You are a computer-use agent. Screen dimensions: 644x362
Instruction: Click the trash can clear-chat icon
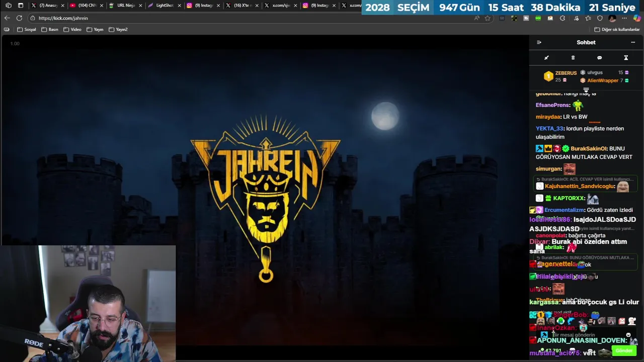click(x=573, y=58)
